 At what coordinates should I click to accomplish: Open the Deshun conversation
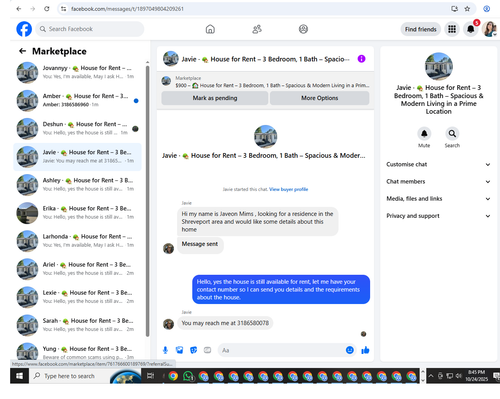tap(77, 128)
